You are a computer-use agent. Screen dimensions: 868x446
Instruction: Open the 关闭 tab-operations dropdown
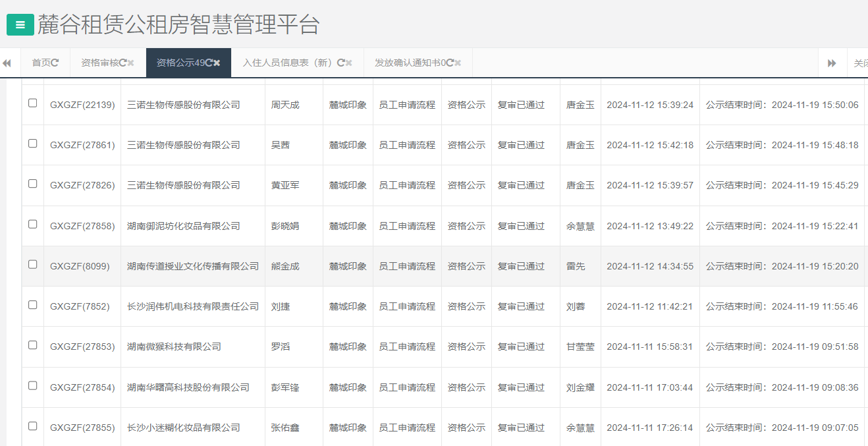pyautogui.click(x=859, y=63)
